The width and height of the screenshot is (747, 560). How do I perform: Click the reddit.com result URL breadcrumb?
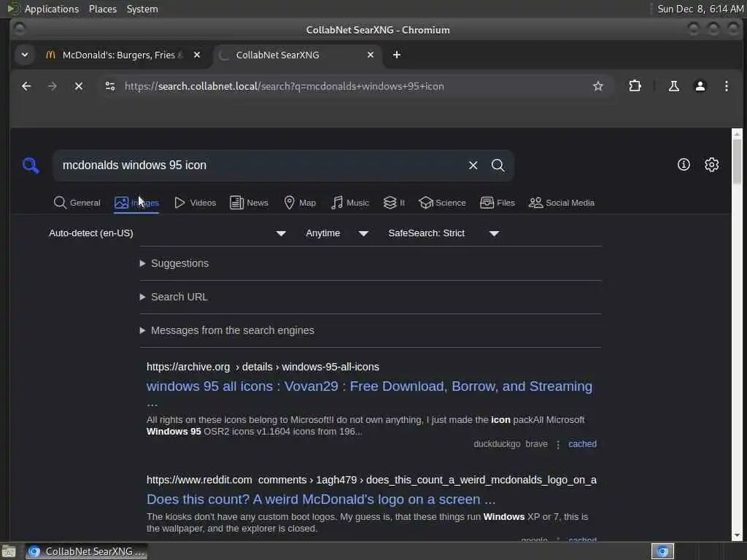[x=371, y=480]
